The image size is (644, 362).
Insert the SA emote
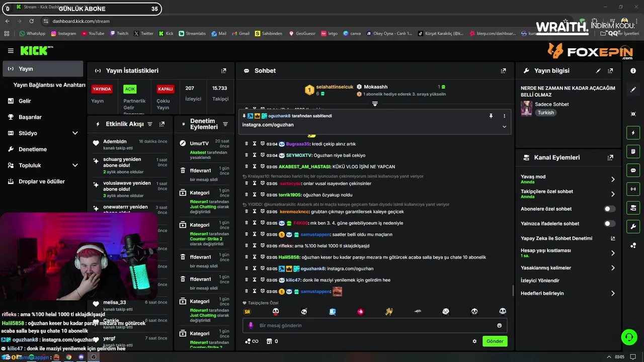click(247, 312)
